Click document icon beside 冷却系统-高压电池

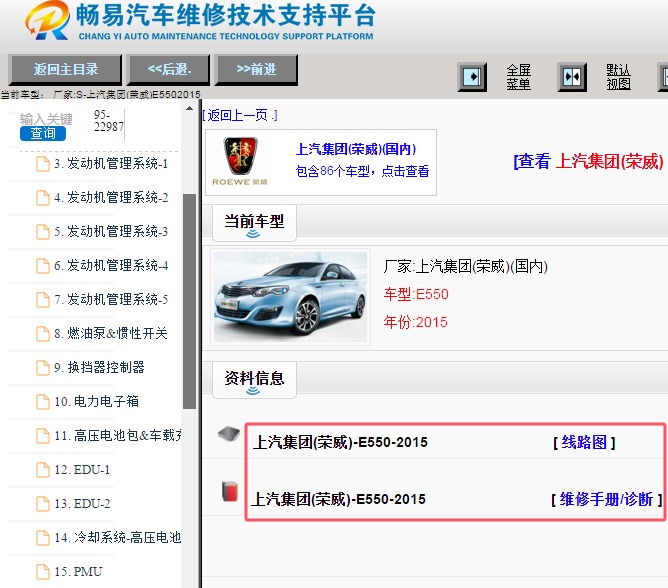pyautogui.click(x=43, y=538)
